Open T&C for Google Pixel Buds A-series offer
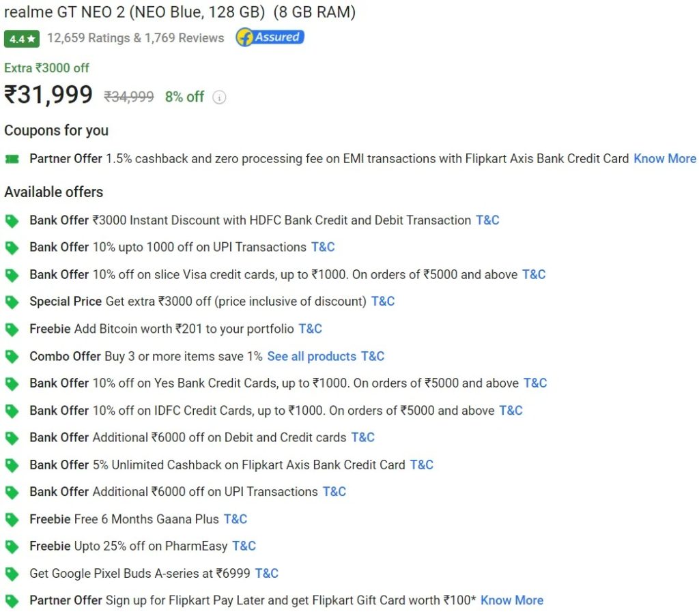699x616 pixels. pyautogui.click(x=267, y=573)
